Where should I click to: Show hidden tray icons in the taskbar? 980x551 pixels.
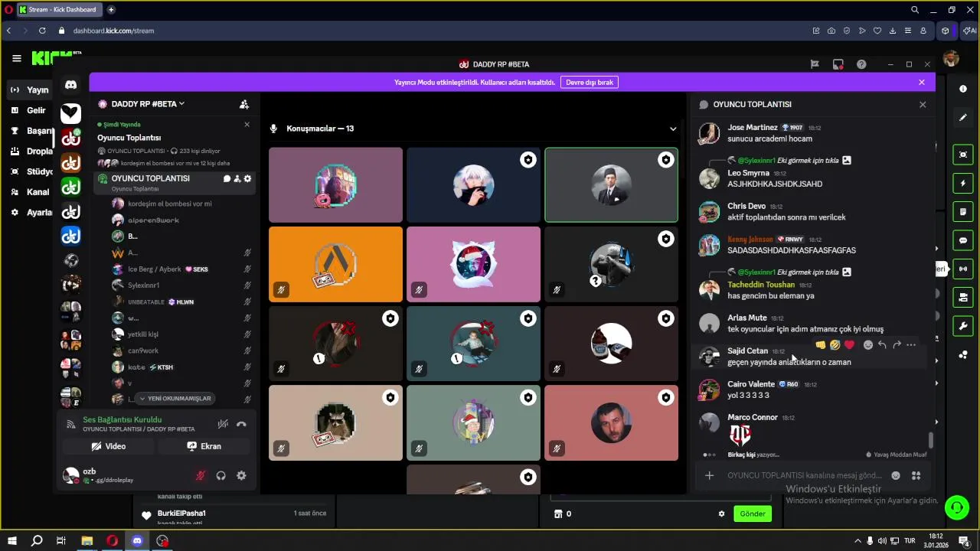tap(857, 541)
